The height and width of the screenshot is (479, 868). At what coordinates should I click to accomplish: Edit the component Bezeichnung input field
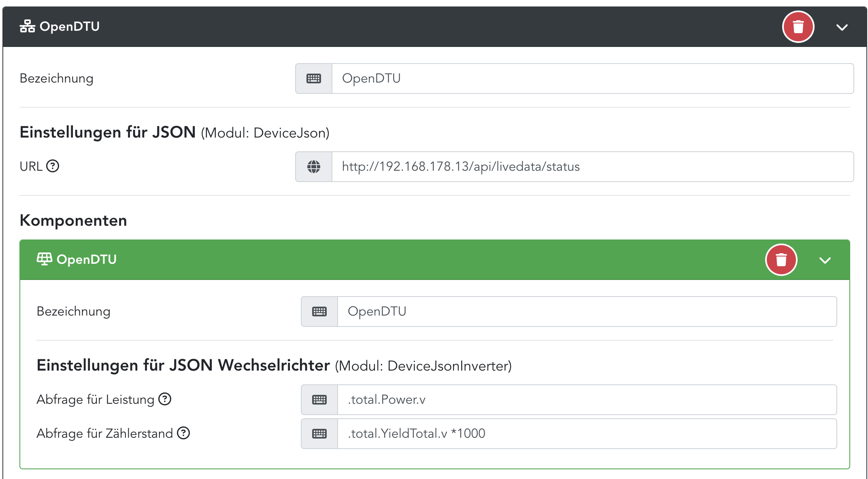(x=587, y=312)
